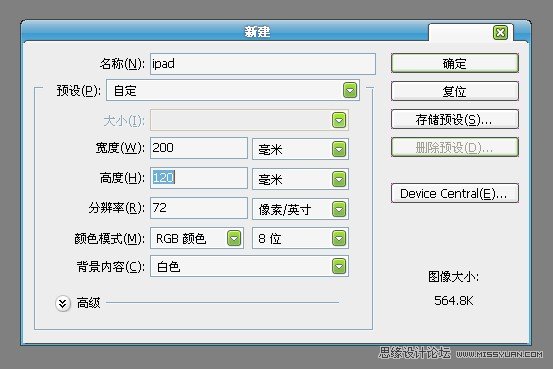Image resolution: width=553 pixels, height=369 pixels.
Task: Click the 颜色模式(M): label
Action: tap(109, 239)
